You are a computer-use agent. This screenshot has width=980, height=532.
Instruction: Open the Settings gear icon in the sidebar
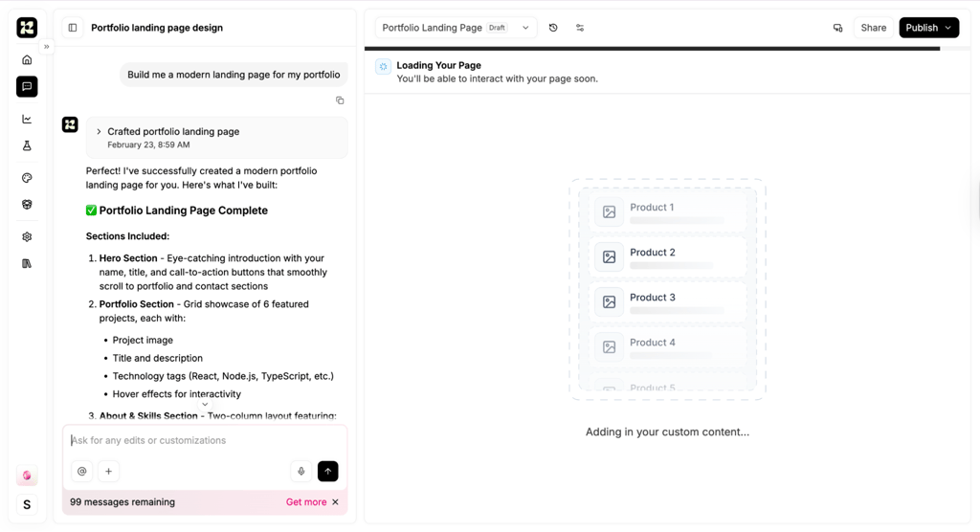point(27,237)
